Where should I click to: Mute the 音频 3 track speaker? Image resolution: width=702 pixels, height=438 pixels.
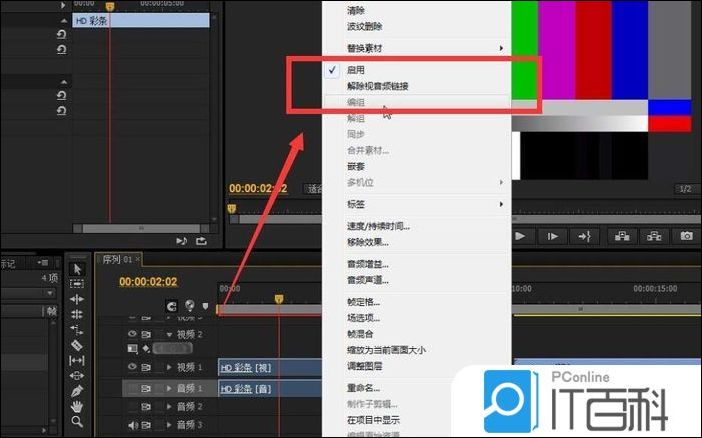[x=133, y=425]
